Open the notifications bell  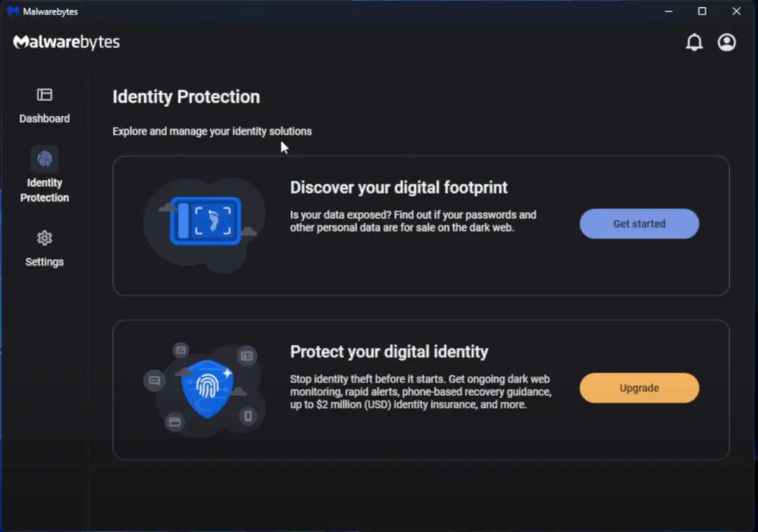(694, 43)
